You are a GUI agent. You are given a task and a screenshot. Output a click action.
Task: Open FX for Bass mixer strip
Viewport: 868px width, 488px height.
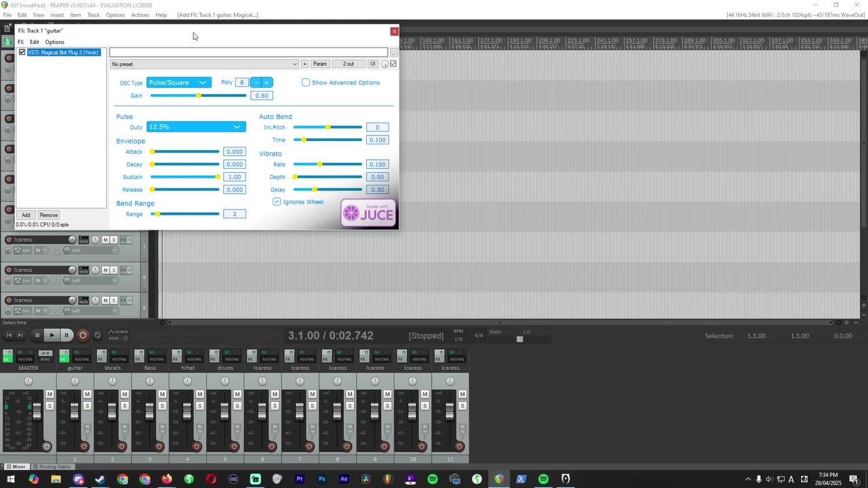click(139, 356)
